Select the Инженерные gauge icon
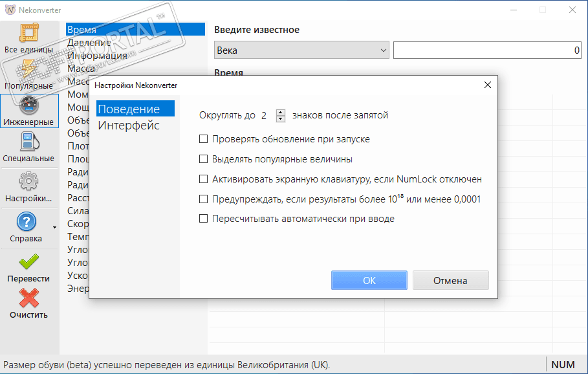This screenshot has height=374, width=588. (x=29, y=107)
